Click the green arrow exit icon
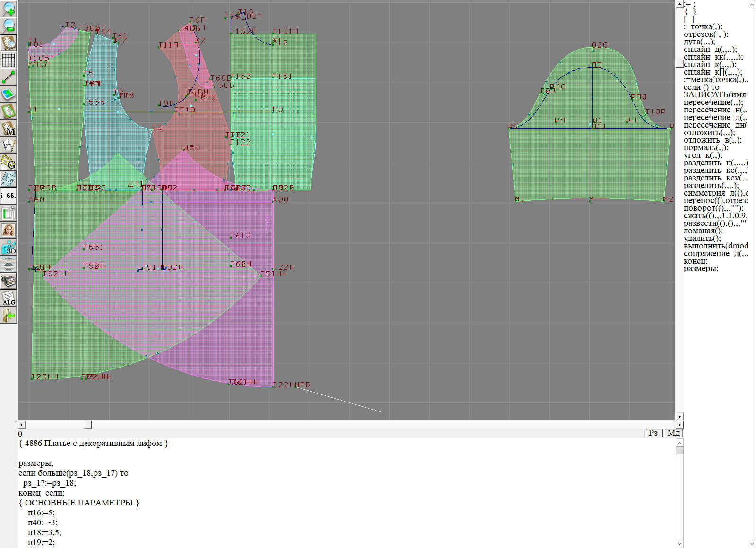 (x=9, y=315)
